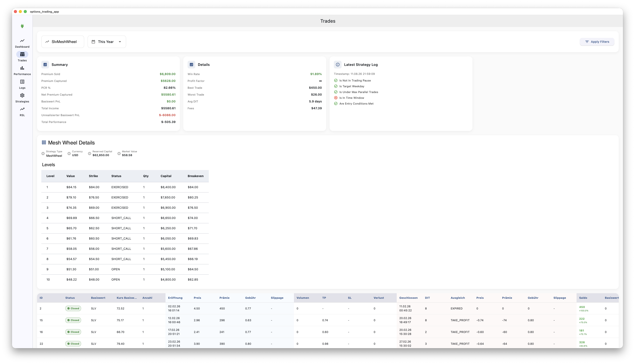The image size is (635, 364).
Task: Click the calendar icon in date filter
Action: pyautogui.click(x=93, y=42)
